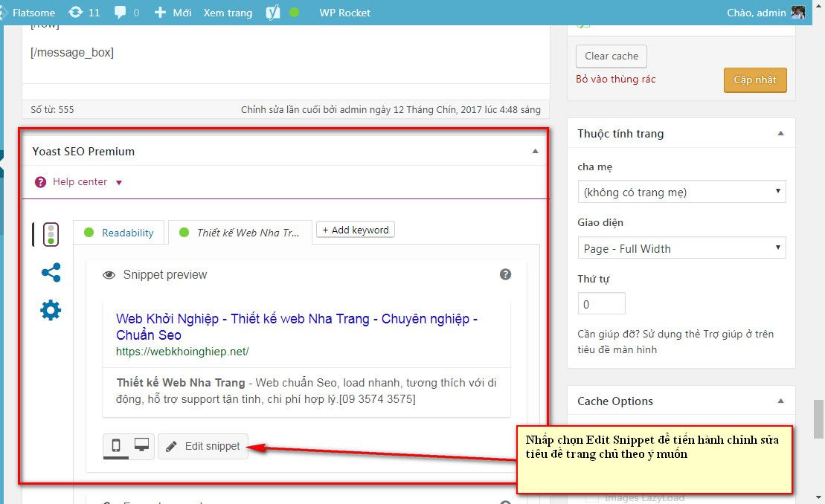Click the Edit snippet button
This screenshot has width=825, height=504.
pos(203,446)
